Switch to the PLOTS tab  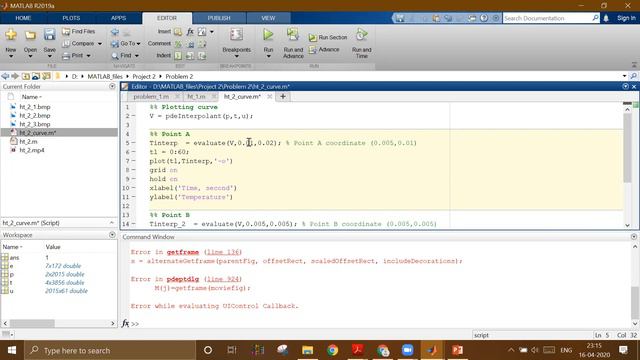(71, 18)
